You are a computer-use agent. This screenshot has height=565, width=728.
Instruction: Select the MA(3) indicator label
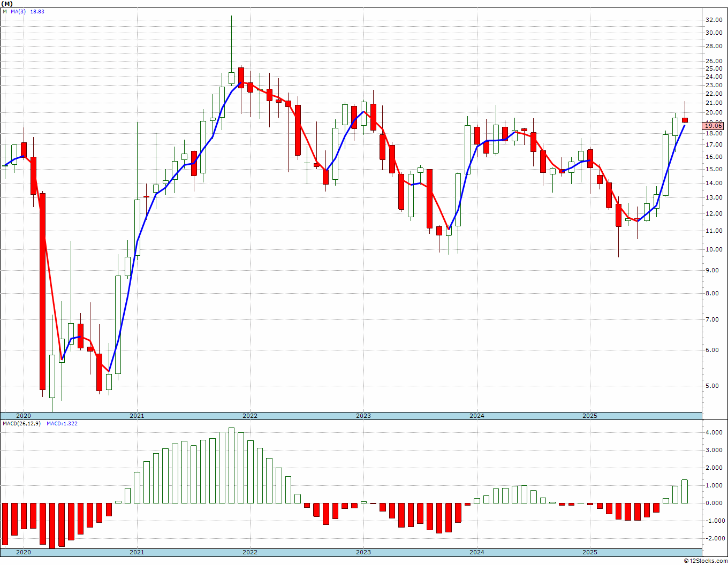coord(18,11)
